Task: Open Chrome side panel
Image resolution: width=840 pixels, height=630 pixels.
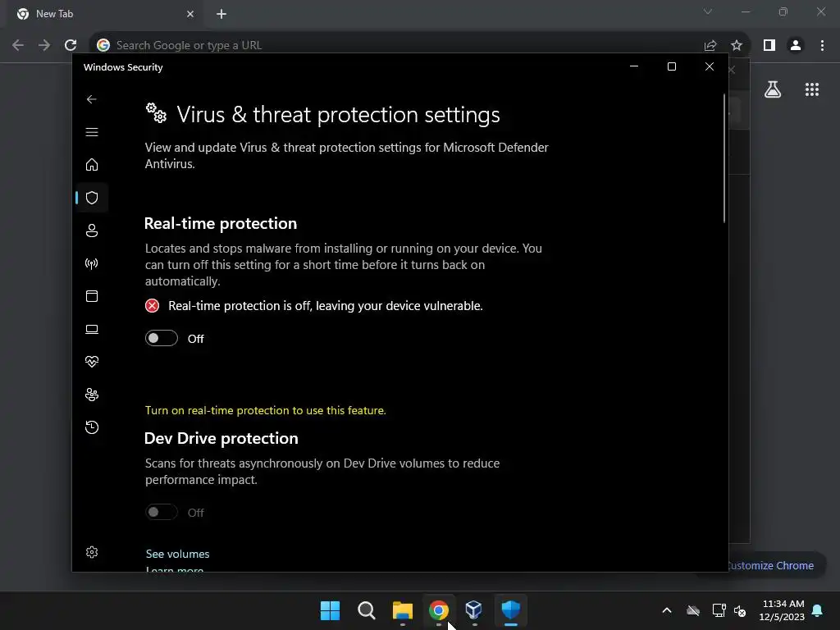Action: (769, 46)
